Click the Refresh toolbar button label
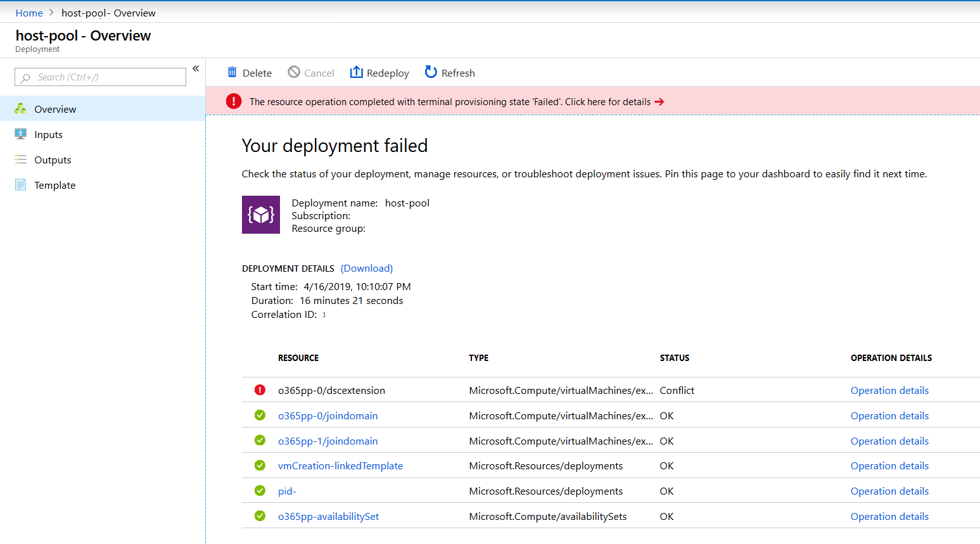The image size is (980, 544). click(458, 73)
